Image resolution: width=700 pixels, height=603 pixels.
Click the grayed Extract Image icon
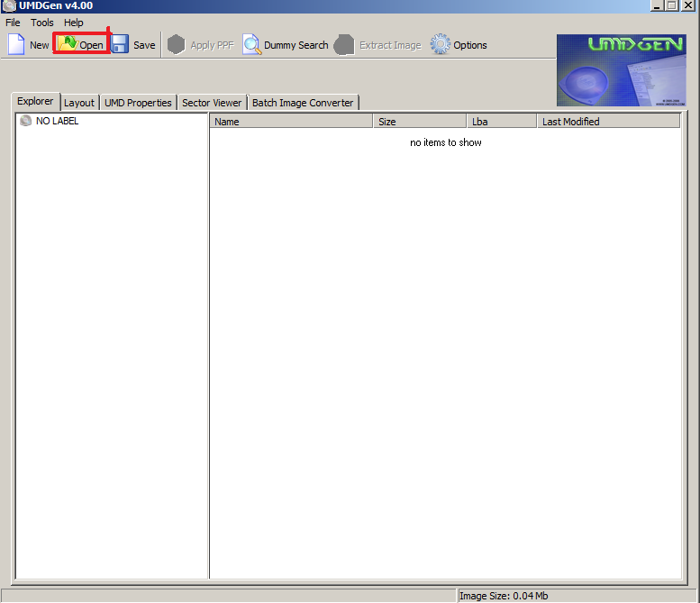(344, 45)
